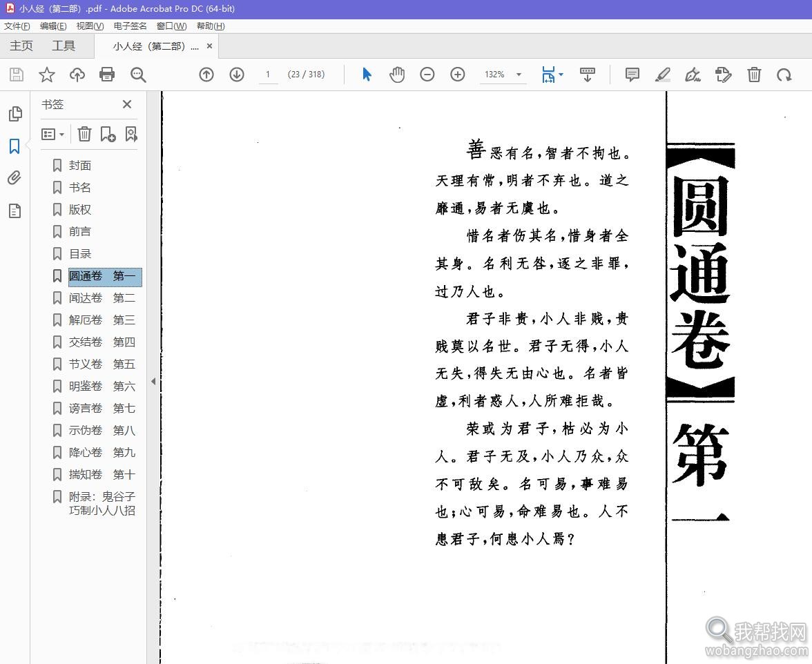Image resolution: width=812 pixels, height=664 pixels.
Task: Jump to 解厄卷 第三 bookmark
Action: pos(102,320)
